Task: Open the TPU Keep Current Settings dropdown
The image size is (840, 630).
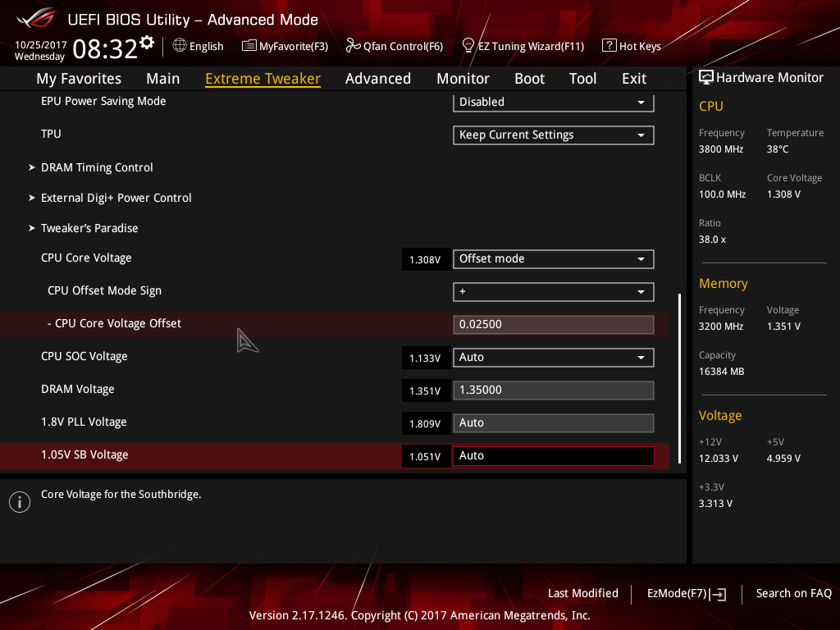Action: (x=554, y=135)
